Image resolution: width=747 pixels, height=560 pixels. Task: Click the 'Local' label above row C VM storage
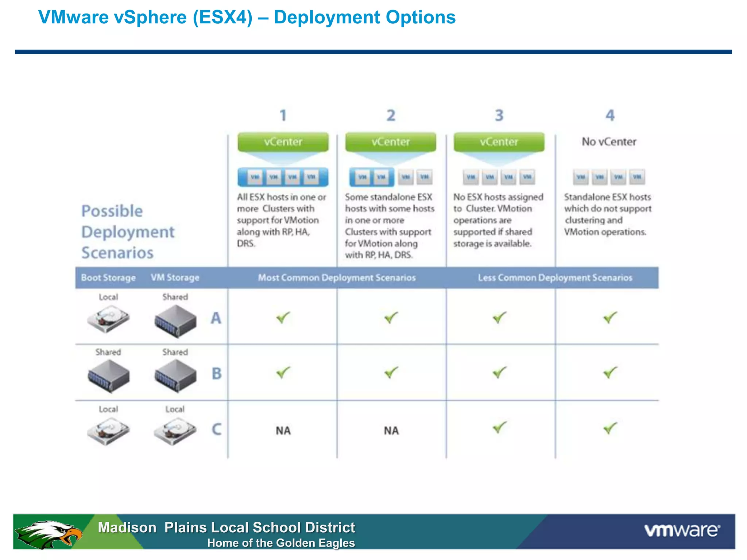[175, 409]
